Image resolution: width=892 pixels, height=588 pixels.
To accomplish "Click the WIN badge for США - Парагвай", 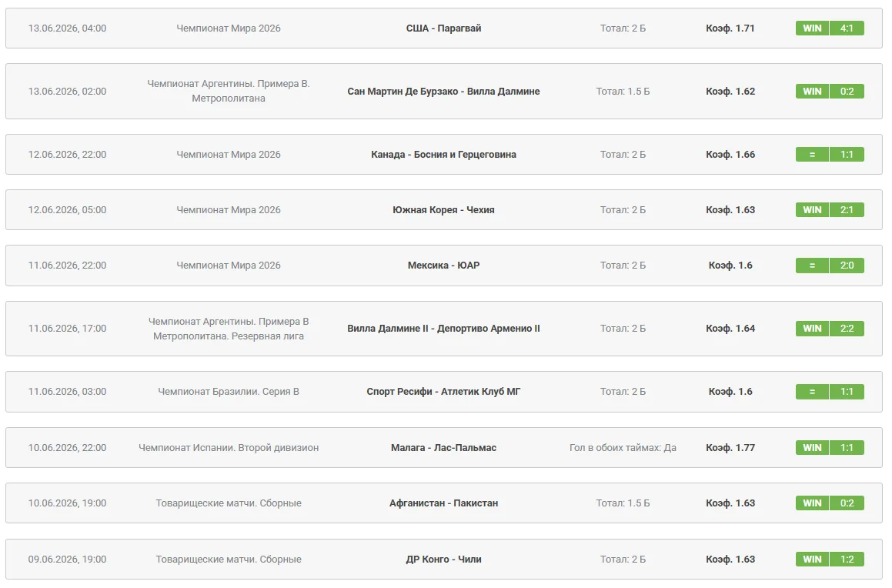I will [812, 28].
